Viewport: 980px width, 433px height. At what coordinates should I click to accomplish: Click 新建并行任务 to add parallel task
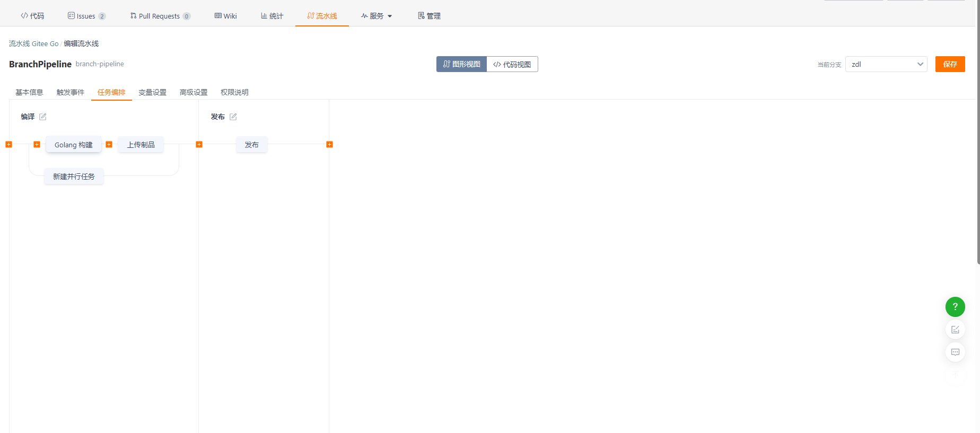pyautogui.click(x=74, y=176)
